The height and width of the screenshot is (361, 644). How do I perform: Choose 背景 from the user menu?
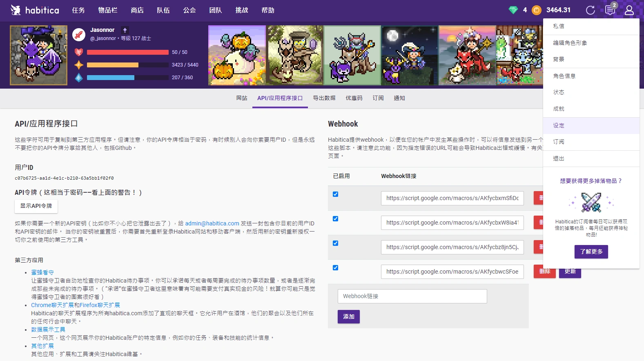coord(591,59)
